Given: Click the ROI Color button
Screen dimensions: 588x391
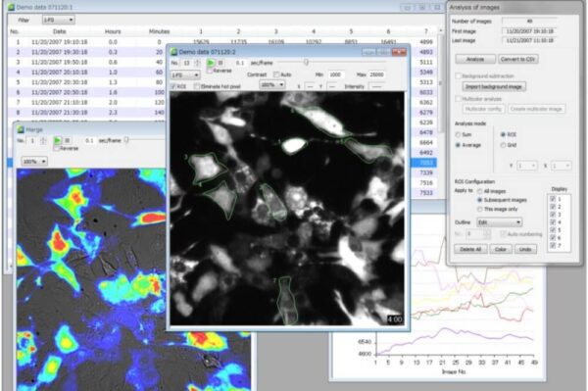Looking at the screenshot, I should (x=501, y=249).
